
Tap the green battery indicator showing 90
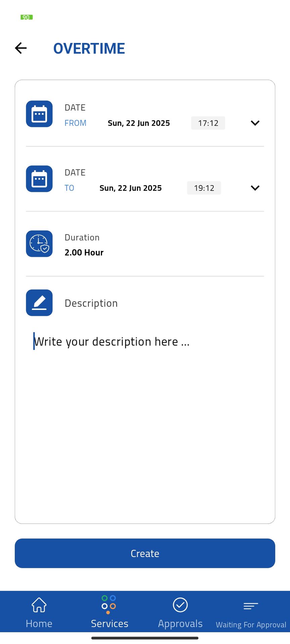27,17
